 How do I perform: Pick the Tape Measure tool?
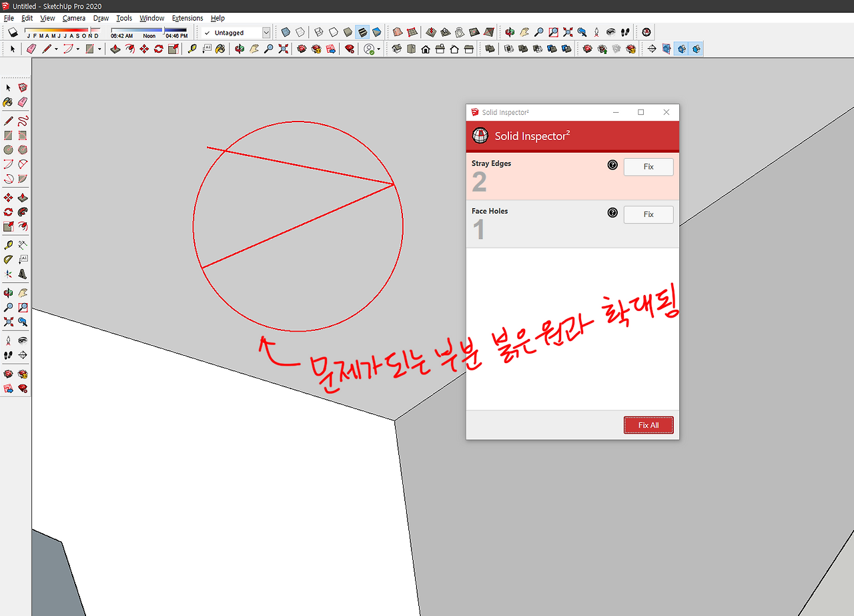pos(9,244)
